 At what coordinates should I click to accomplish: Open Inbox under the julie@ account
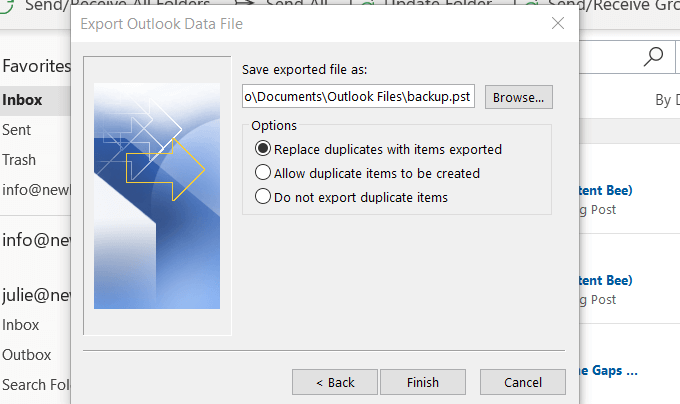(x=21, y=324)
